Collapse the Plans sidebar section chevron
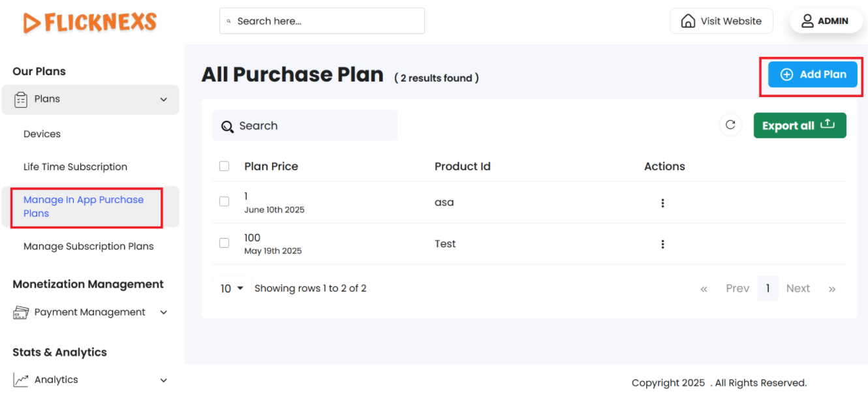The image size is (868, 396). pos(163,100)
